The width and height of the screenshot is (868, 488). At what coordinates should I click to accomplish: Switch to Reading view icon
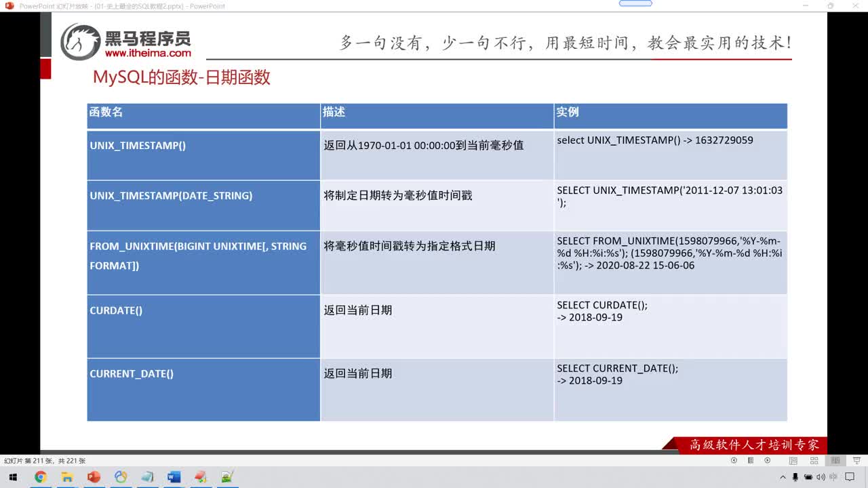[835, 460]
